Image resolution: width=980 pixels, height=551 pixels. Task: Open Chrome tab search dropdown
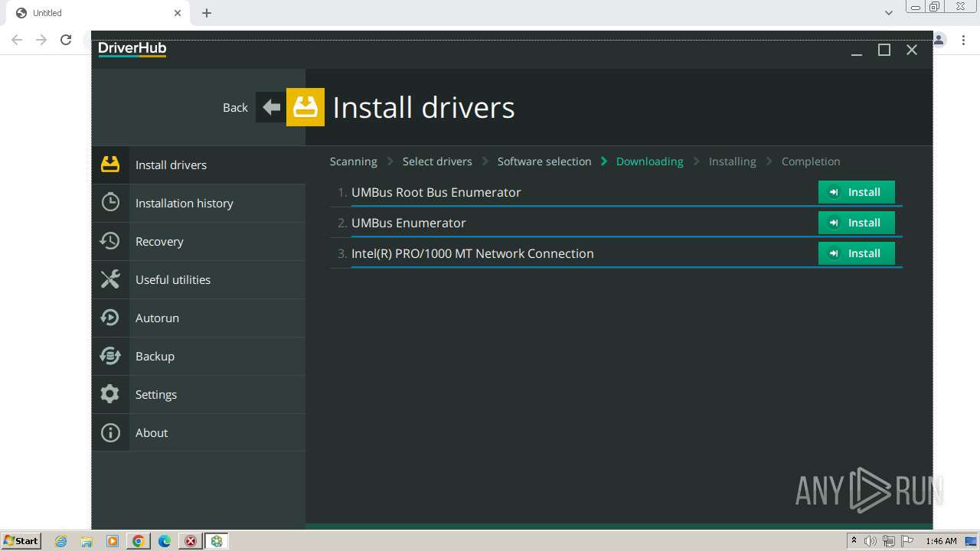coord(889,13)
